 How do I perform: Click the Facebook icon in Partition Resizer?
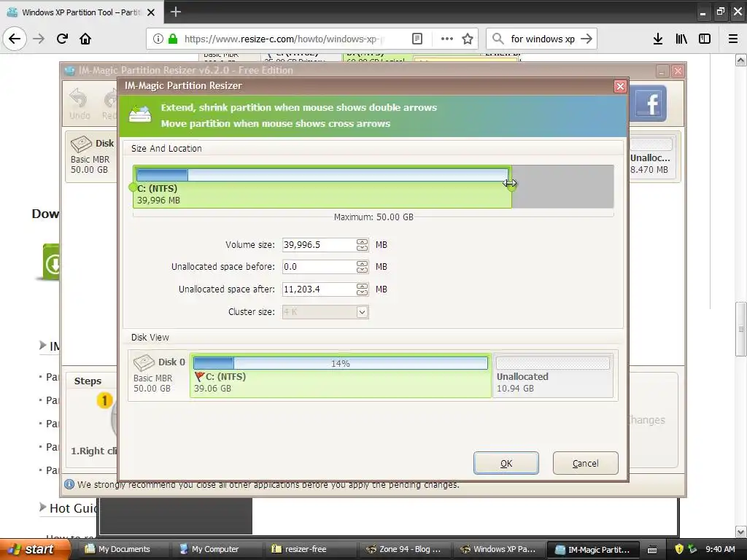pyautogui.click(x=649, y=104)
